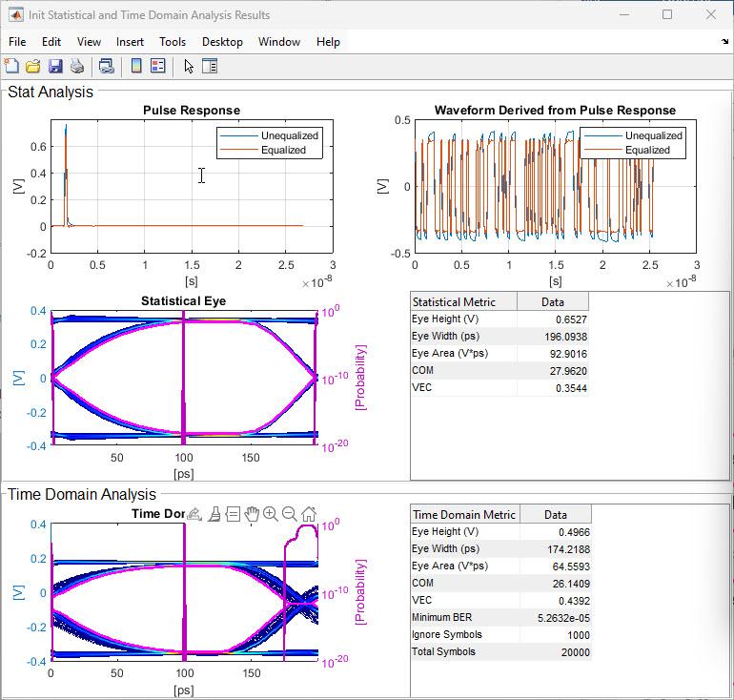This screenshot has height=700, width=734.
Task: Insert a colorbar using the toolbar icon
Action: (x=136, y=66)
